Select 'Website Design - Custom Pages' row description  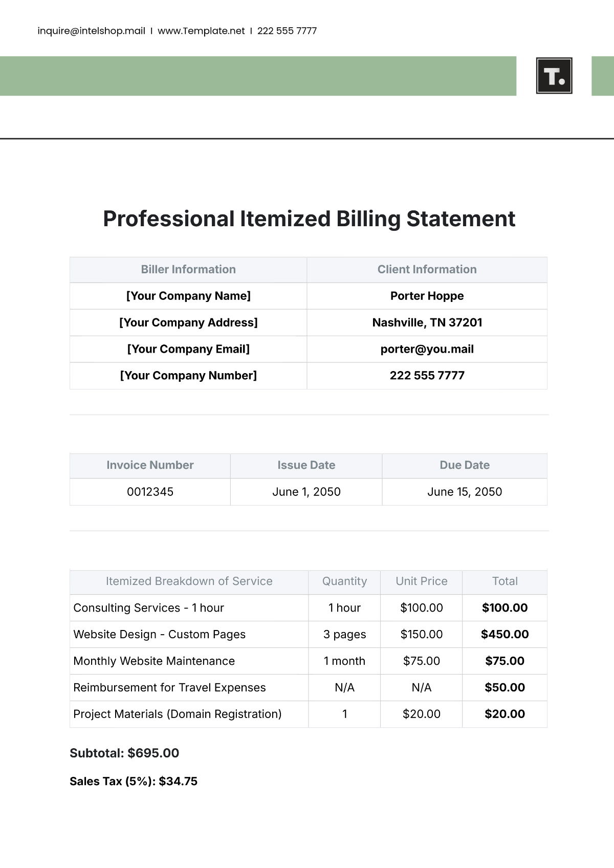coord(160,635)
